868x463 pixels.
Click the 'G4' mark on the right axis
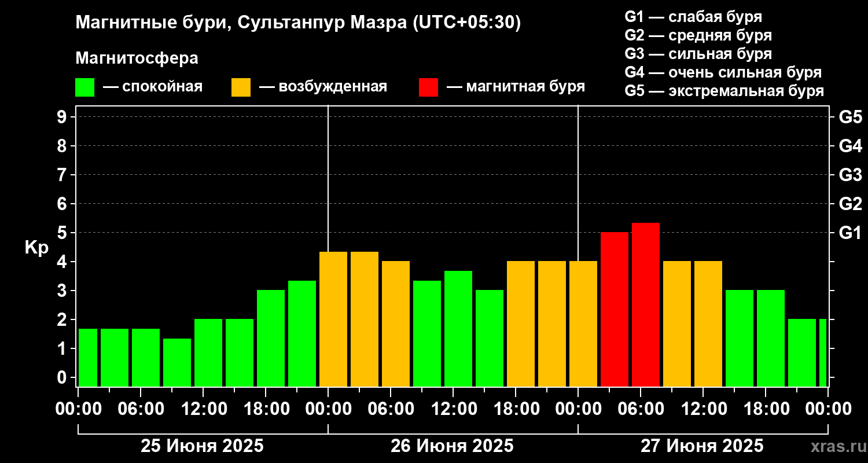point(850,146)
